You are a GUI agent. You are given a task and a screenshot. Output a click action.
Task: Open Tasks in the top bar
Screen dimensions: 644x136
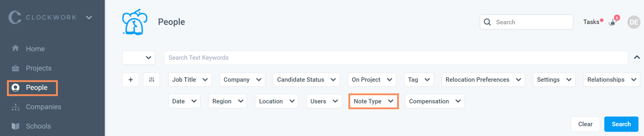point(591,22)
